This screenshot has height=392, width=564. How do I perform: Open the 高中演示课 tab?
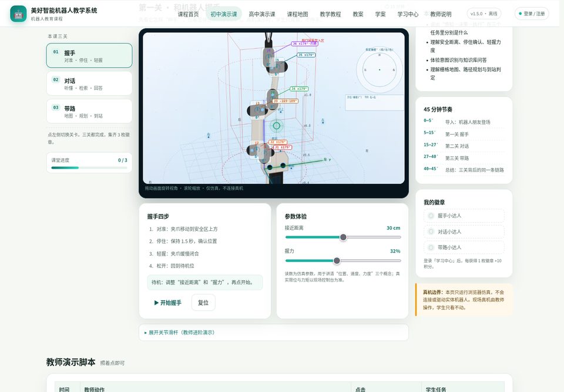[262, 14]
